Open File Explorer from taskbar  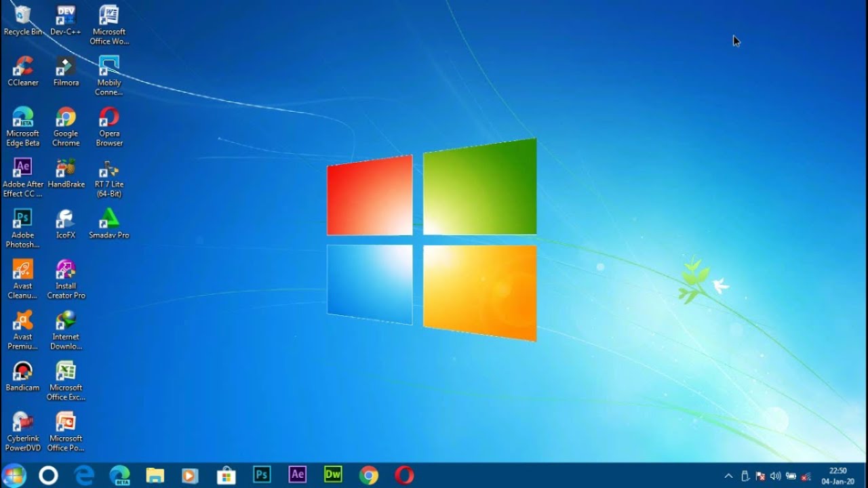155,475
